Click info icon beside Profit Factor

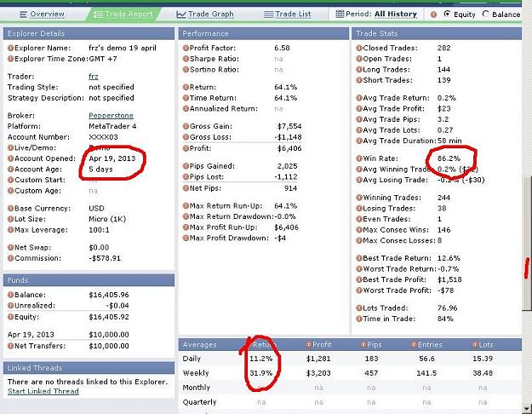186,48
